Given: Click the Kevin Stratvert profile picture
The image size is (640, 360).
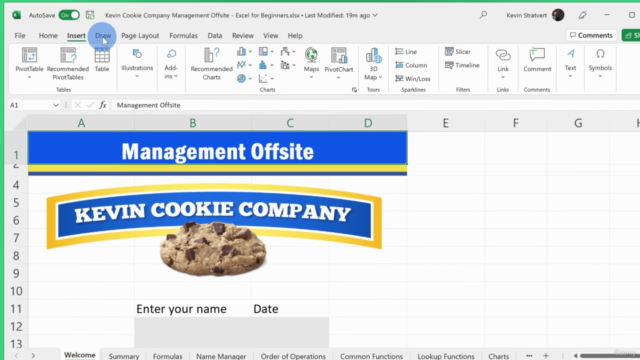Looking at the screenshot, I should [x=558, y=15].
